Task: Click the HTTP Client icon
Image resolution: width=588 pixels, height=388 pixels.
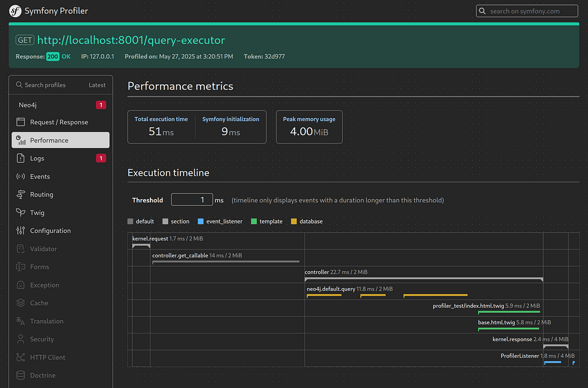Action: [21, 357]
